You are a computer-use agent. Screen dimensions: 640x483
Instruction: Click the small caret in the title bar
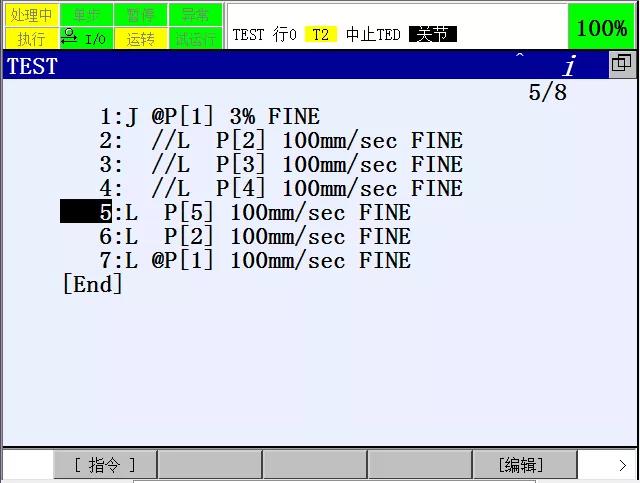(x=520, y=55)
